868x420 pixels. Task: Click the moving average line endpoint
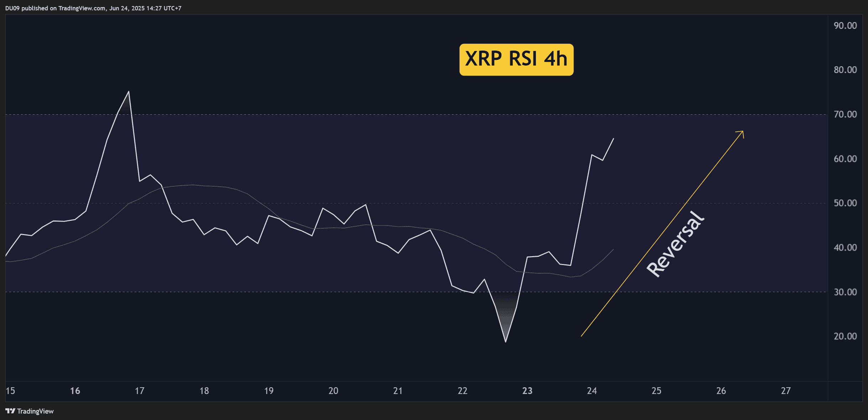613,250
